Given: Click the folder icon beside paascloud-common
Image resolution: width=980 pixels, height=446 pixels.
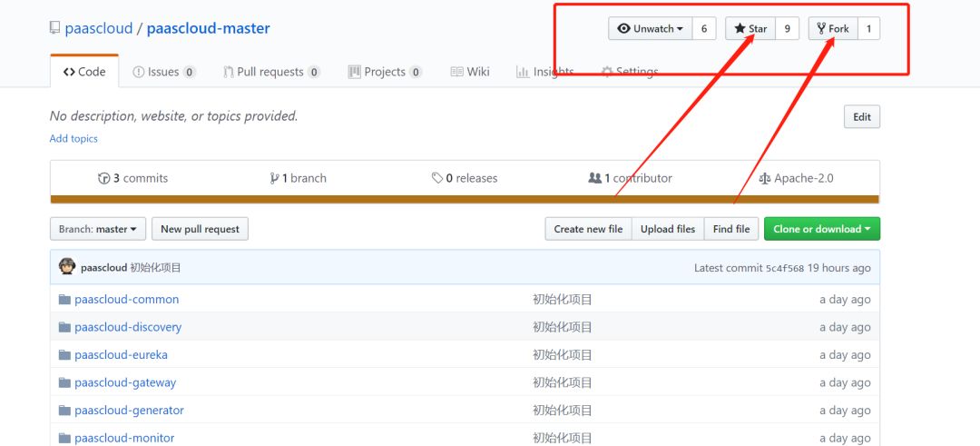Looking at the screenshot, I should click(x=64, y=300).
